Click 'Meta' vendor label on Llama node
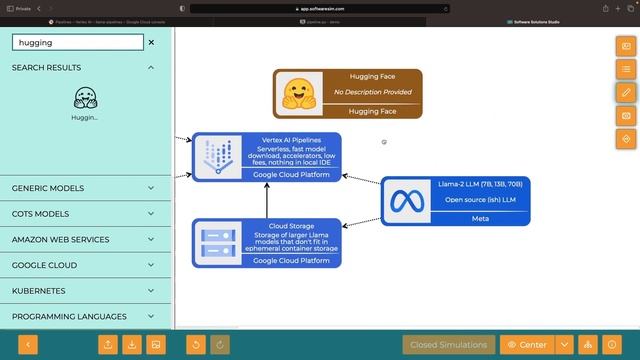This screenshot has height=360, width=640. pos(480,219)
